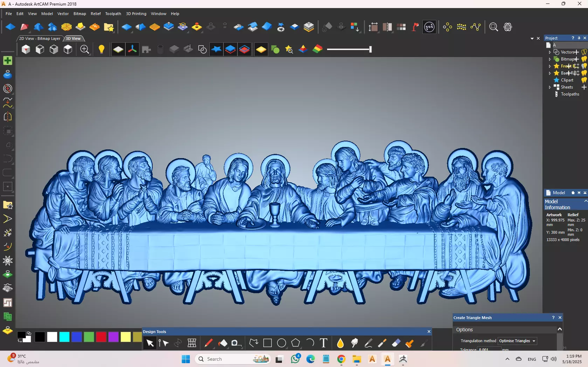
Task: Select the isometric view cube with red face
Action: (x=26, y=49)
